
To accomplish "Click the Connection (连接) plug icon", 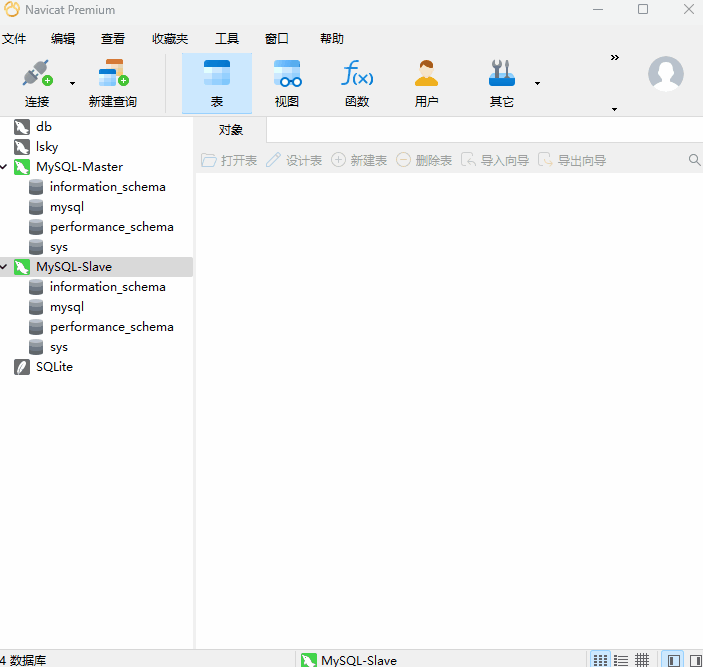I will [x=38, y=73].
